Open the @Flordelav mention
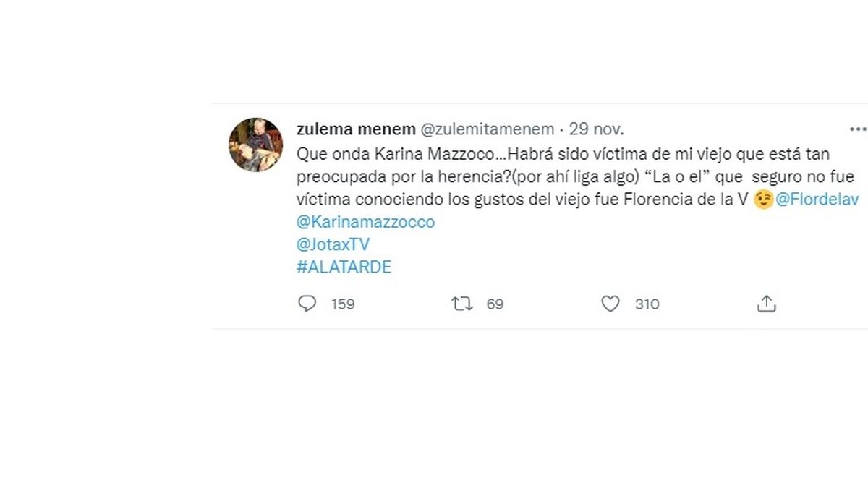This screenshot has height=488, width=868. point(820,200)
